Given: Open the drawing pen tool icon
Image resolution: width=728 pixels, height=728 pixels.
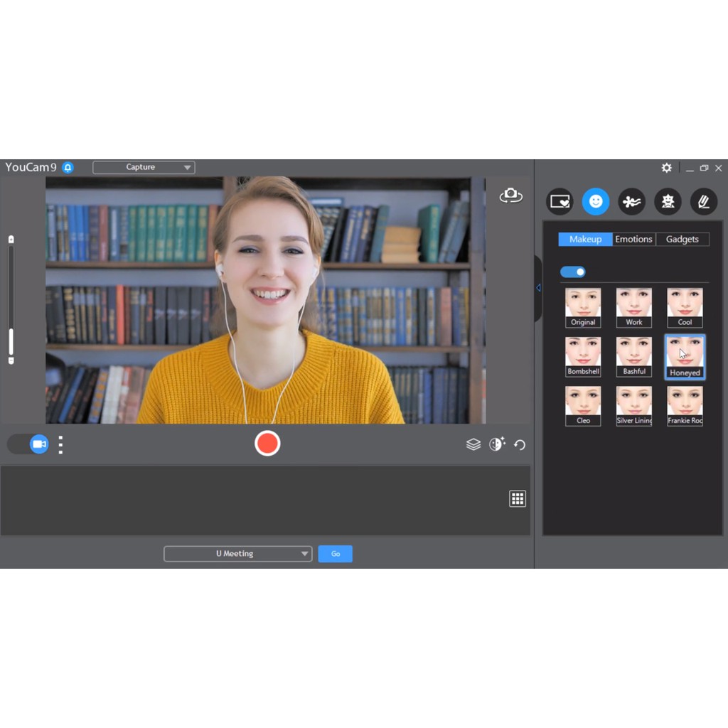Looking at the screenshot, I should [704, 201].
